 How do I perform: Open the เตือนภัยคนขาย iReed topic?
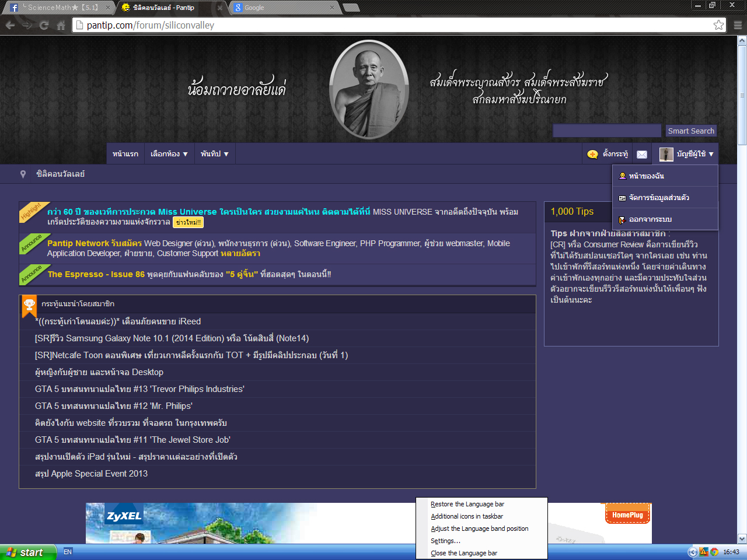(118, 321)
